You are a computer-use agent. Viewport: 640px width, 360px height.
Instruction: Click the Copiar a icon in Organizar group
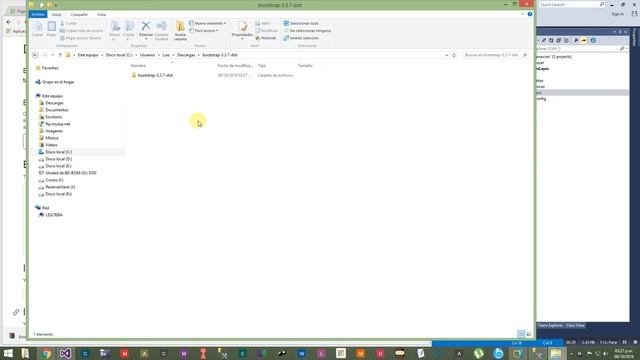(129, 30)
